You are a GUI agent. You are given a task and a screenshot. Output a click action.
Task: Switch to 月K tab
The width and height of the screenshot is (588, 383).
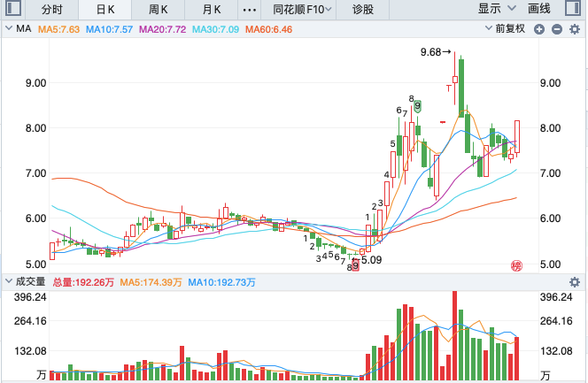pyautogui.click(x=212, y=10)
